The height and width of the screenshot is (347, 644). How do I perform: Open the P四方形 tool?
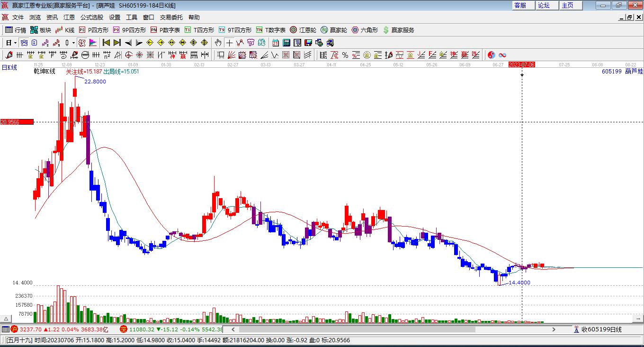click(x=93, y=30)
